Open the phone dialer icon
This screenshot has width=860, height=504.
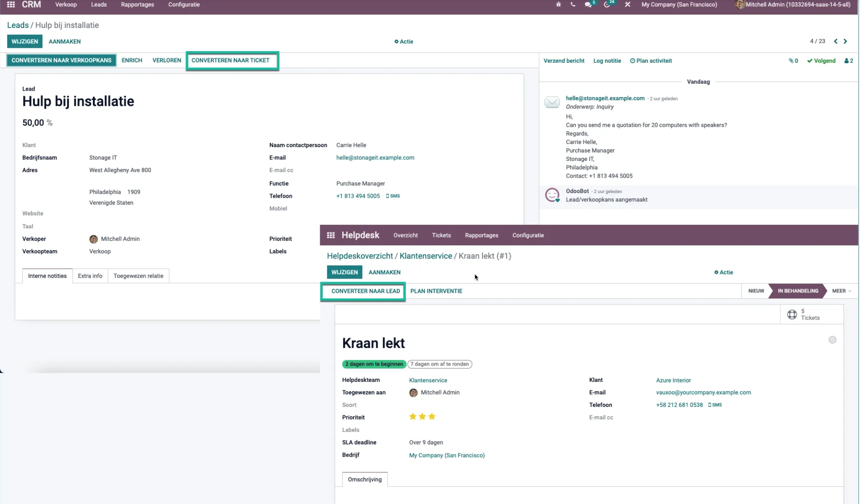pos(572,5)
